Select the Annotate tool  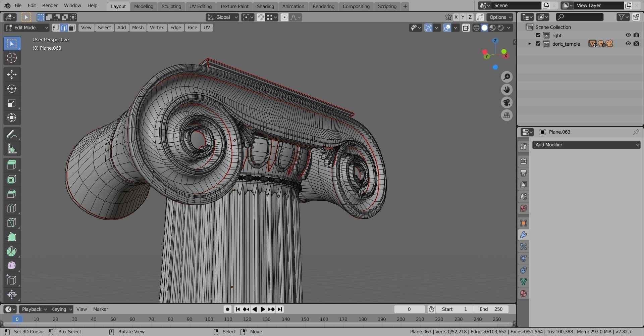click(12, 134)
